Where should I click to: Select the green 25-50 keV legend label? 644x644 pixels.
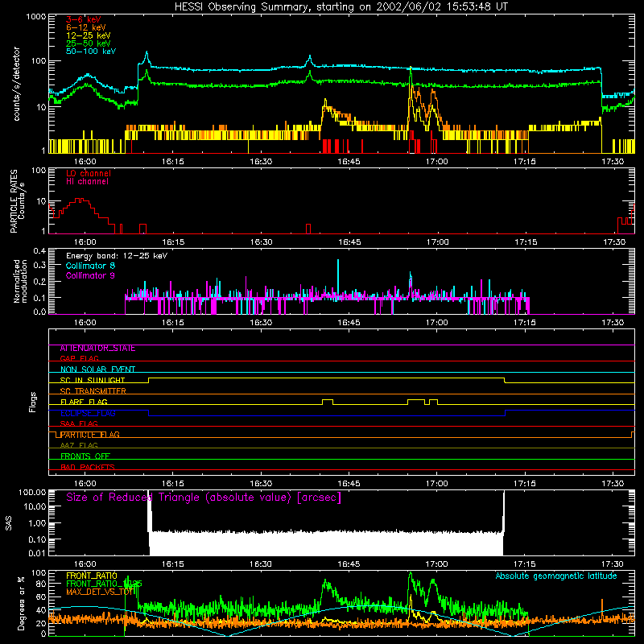[x=88, y=43]
